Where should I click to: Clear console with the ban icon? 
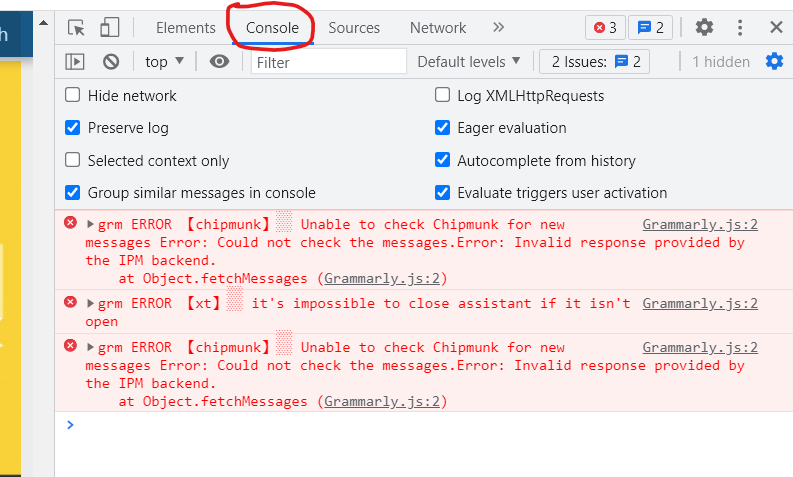click(x=111, y=62)
